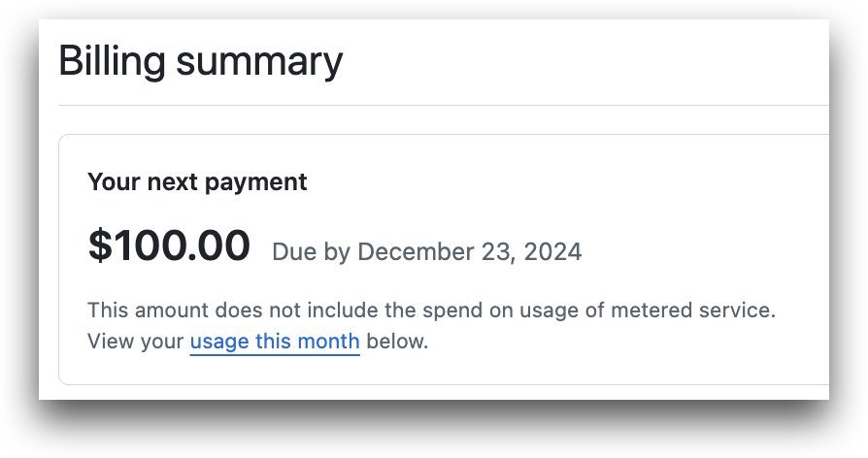Click the words "This amount" in the note

click(x=148, y=310)
